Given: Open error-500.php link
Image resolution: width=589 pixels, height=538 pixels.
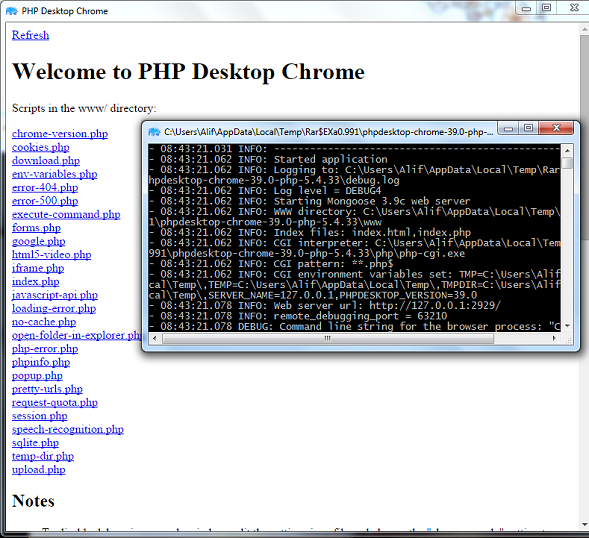Looking at the screenshot, I should [x=45, y=201].
